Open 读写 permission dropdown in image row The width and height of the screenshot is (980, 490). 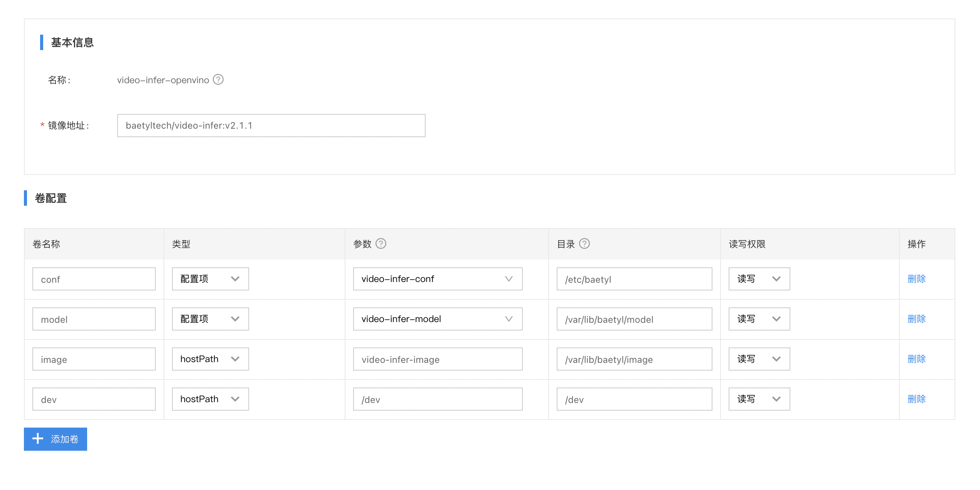click(759, 359)
